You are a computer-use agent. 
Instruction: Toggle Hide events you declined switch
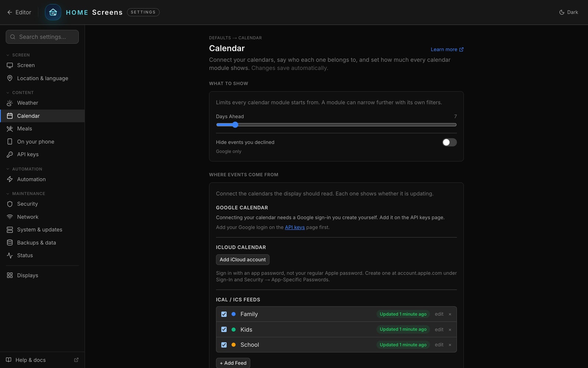(x=449, y=142)
